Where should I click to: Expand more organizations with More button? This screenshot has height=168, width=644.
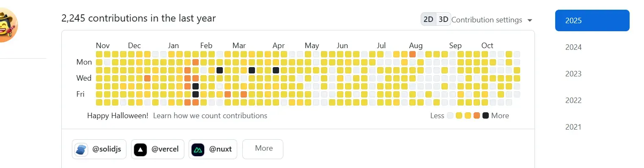[263, 149]
